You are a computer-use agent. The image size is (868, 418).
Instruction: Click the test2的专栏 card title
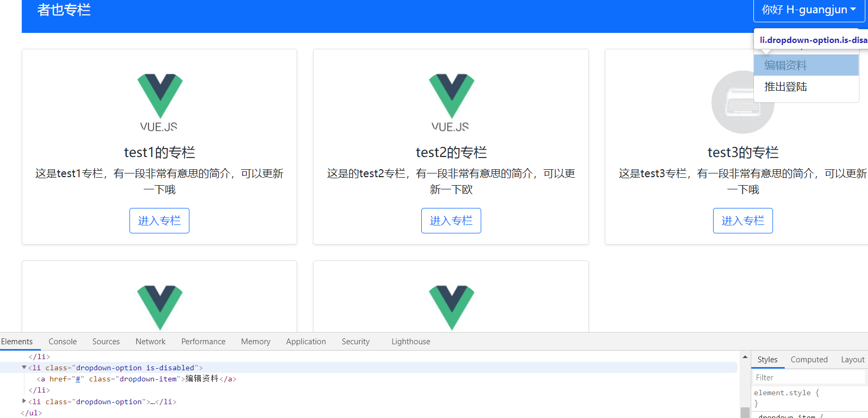pyautogui.click(x=451, y=152)
